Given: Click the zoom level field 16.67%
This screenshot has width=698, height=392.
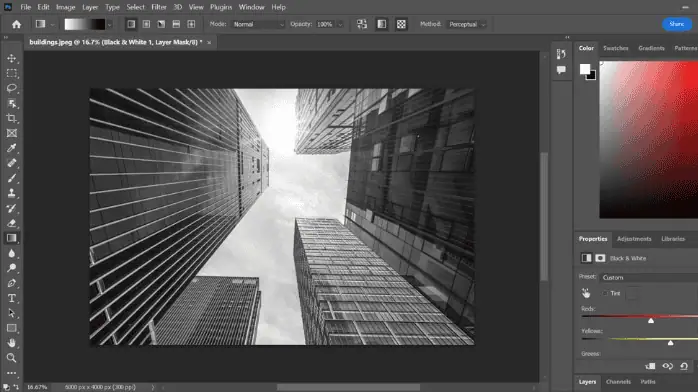Looking at the screenshot, I should (x=37, y=387).
